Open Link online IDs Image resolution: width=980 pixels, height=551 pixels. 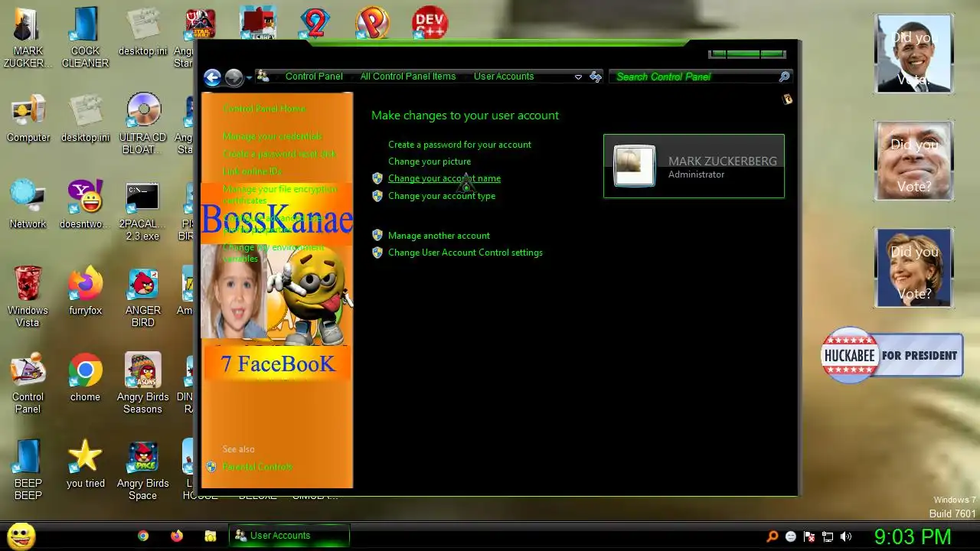click(x=252, y=171)
